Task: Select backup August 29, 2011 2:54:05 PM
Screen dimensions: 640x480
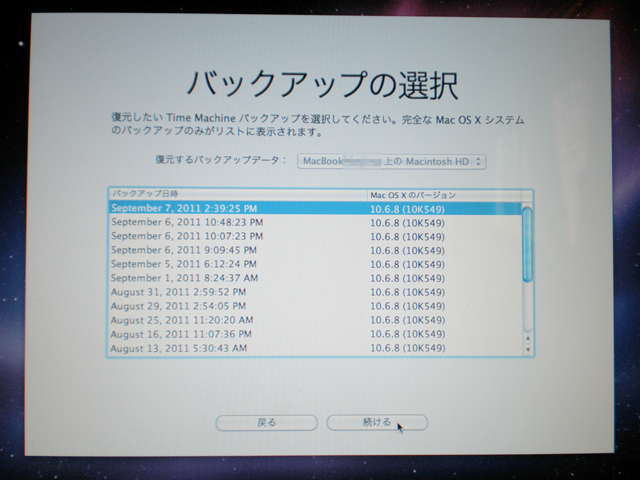Action: click(x=315, y=306)
